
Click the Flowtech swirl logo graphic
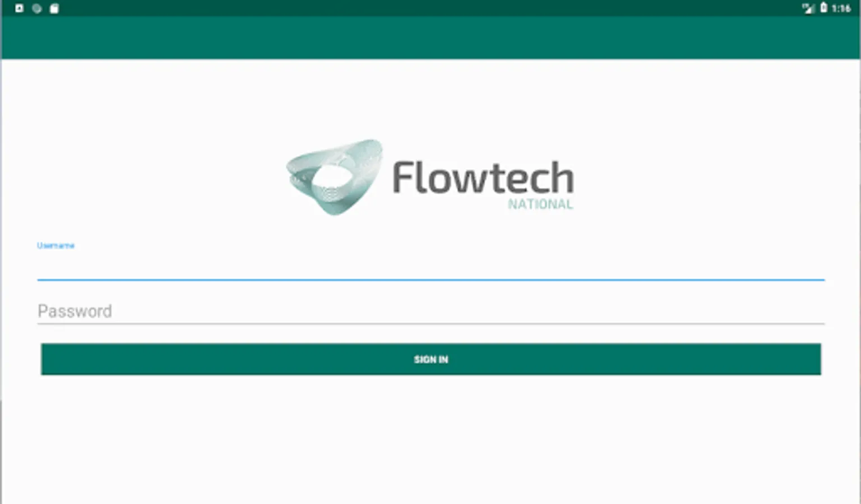point(335,177)
